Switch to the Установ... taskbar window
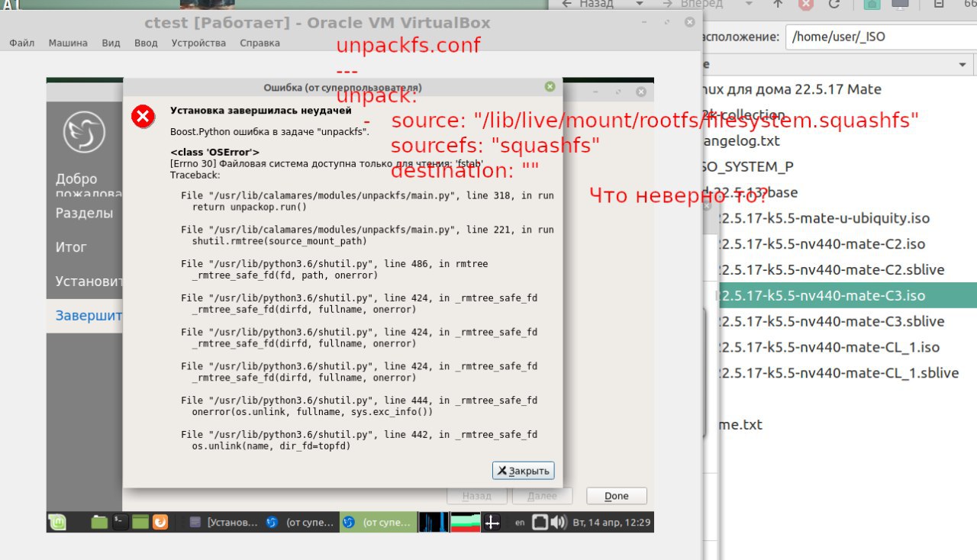Screen dimensions: 977x560 point(224,523)
